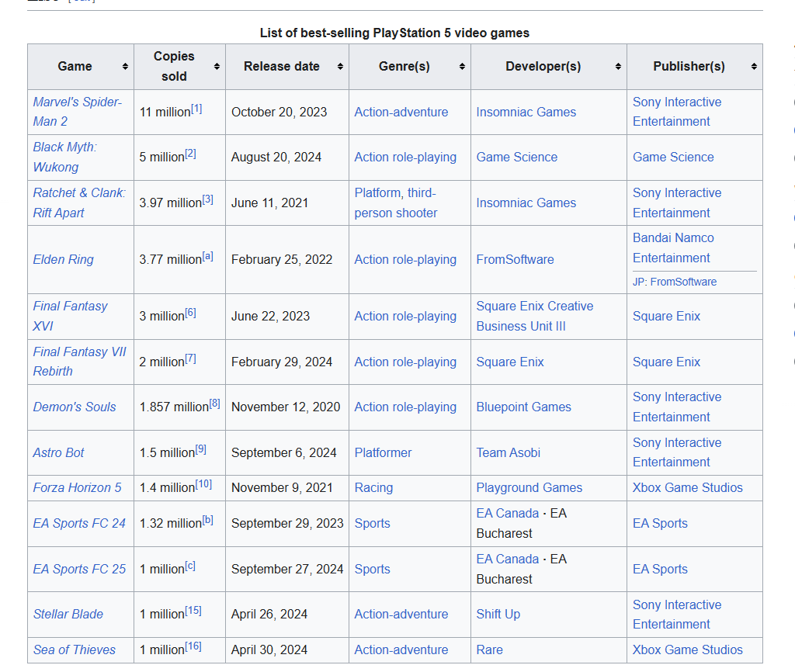Image resolution: width=795 pixels, height=672 pixels.
Task: Open the EA Sports FC 25 link
Action: (x=79, y=569)
